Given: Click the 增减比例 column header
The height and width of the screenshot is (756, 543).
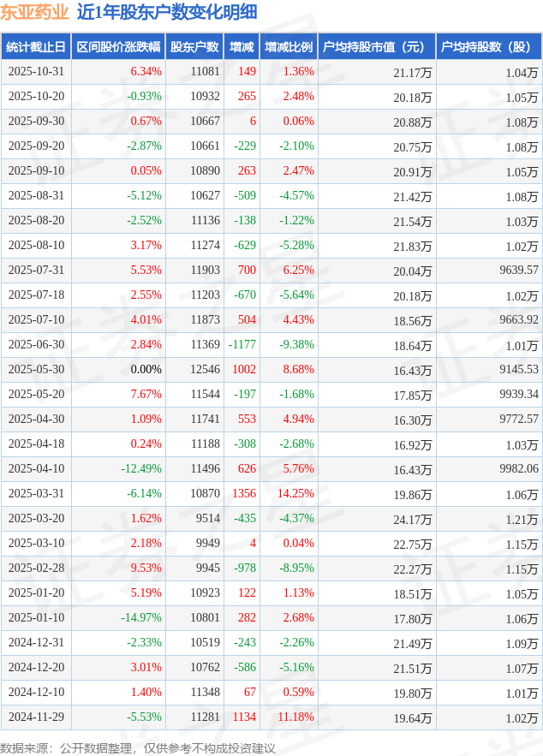Looking at the screenshot, I should 289,47.
